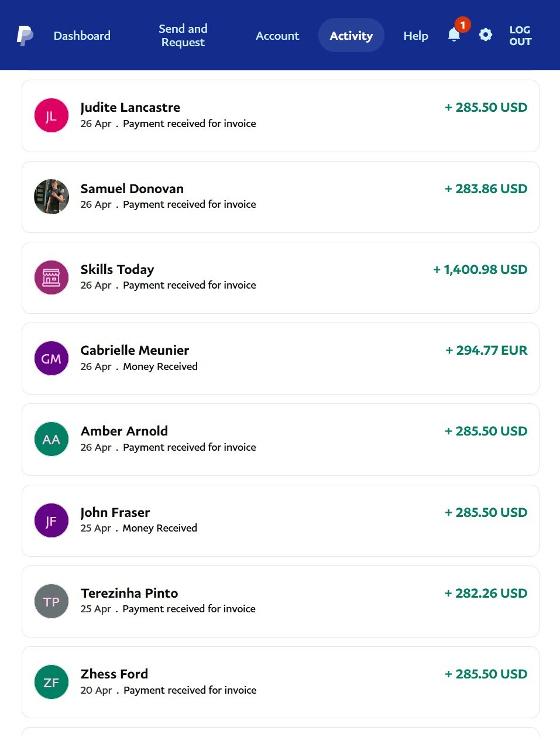Open the Help menu item
This screenshot has width=560, height=737.
click(x=416, y=36)
